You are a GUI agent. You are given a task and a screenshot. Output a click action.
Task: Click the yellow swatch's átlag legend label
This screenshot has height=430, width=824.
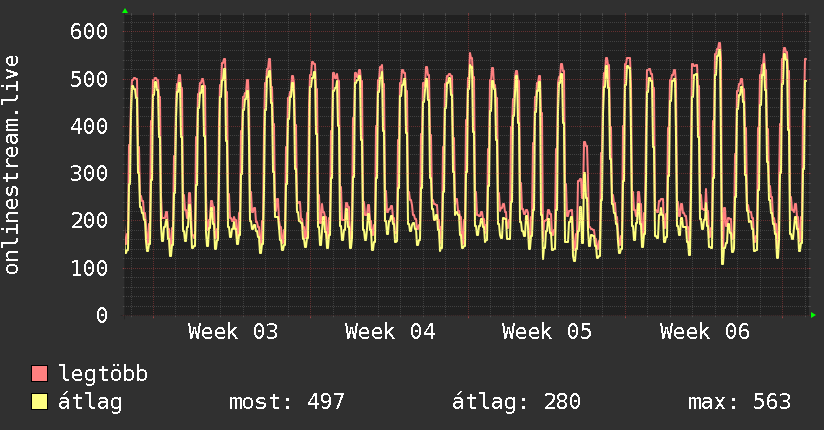point(90,402)
